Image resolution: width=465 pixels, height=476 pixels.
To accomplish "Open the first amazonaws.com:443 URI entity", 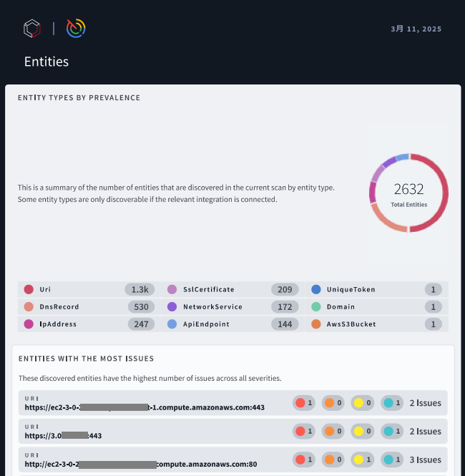I will [x=145, y=407].
